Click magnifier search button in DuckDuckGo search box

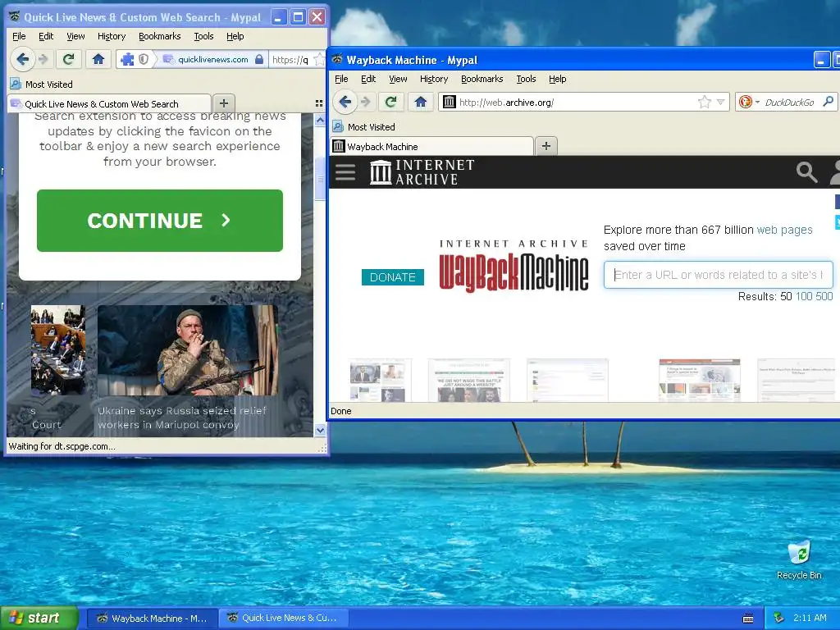(829, 101)
